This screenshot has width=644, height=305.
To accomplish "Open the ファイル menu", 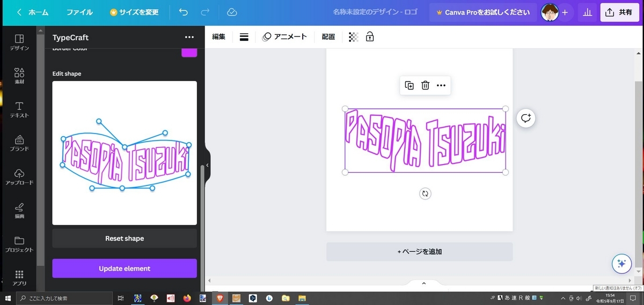I will pyautogui.click(x=79, y=12).
